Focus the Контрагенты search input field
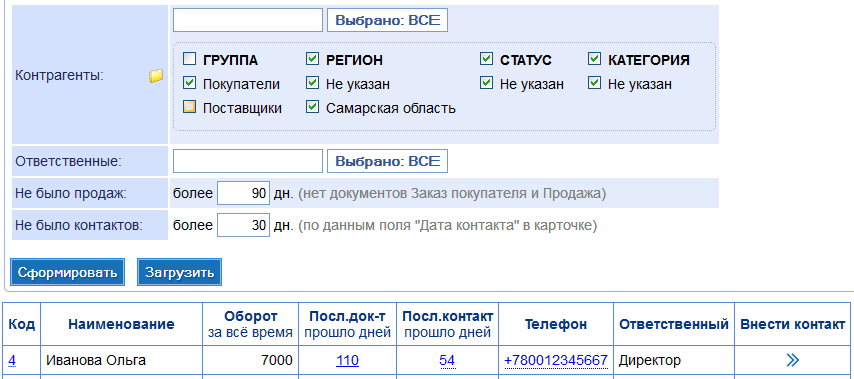Screen dimensions: 854x379 click(248, 21)
